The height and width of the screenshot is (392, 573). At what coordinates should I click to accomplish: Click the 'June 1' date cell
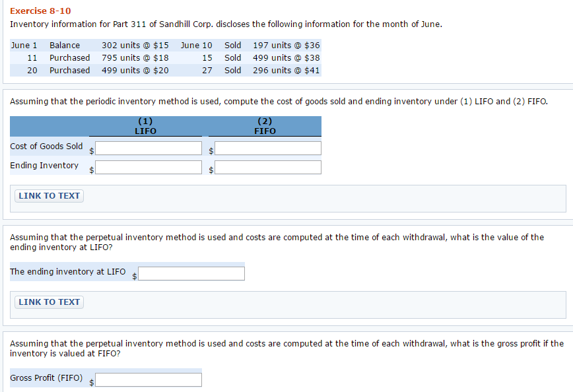[24, 46]
